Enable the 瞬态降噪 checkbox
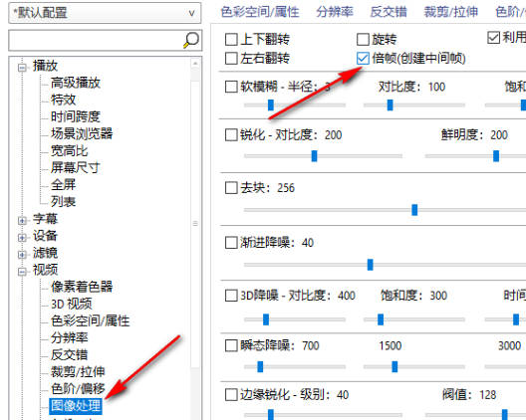526x420 pixels. click(x=231, y=345)
